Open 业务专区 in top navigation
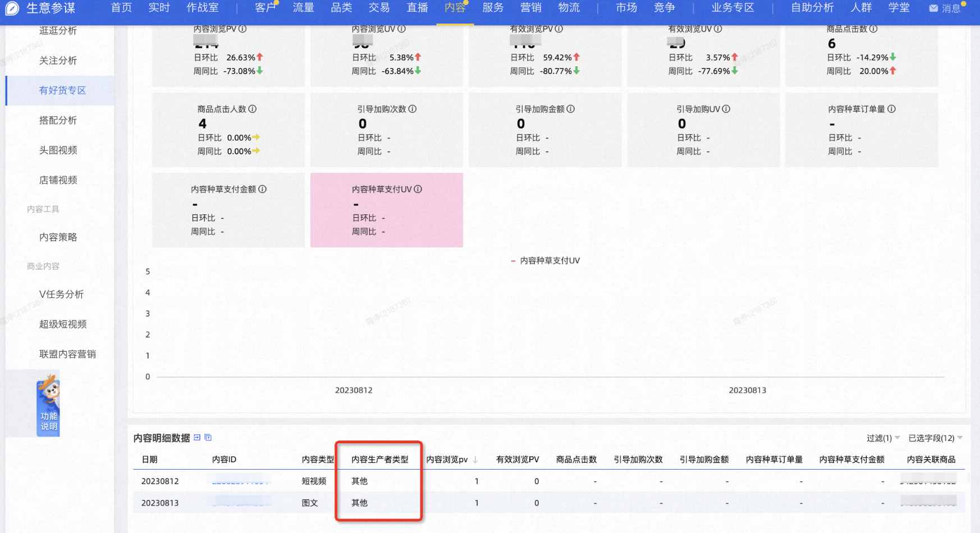Screen dimensions: 980x533 [x=732, y=8]
